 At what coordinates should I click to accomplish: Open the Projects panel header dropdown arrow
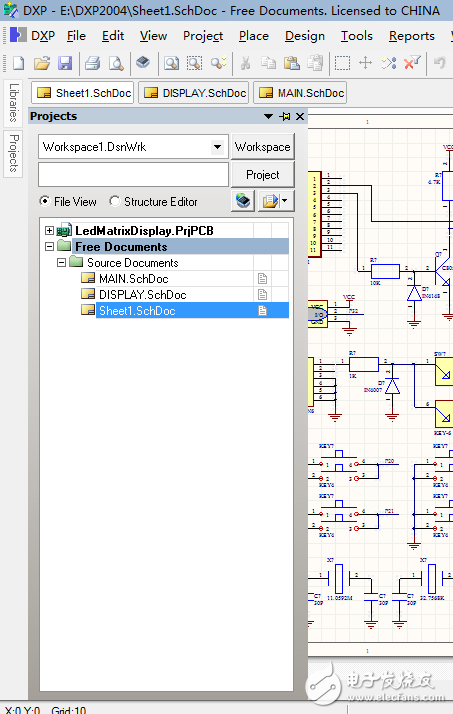coord(269,117)
